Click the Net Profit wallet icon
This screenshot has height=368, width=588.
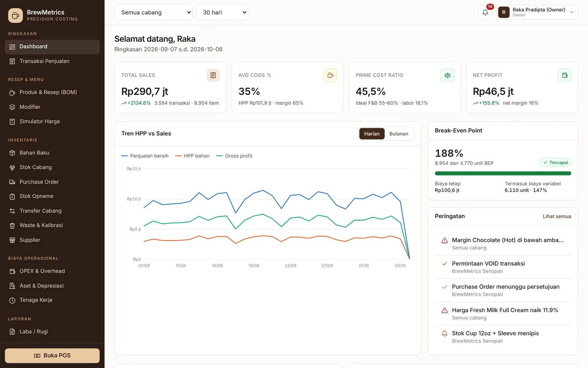(564, 75)
